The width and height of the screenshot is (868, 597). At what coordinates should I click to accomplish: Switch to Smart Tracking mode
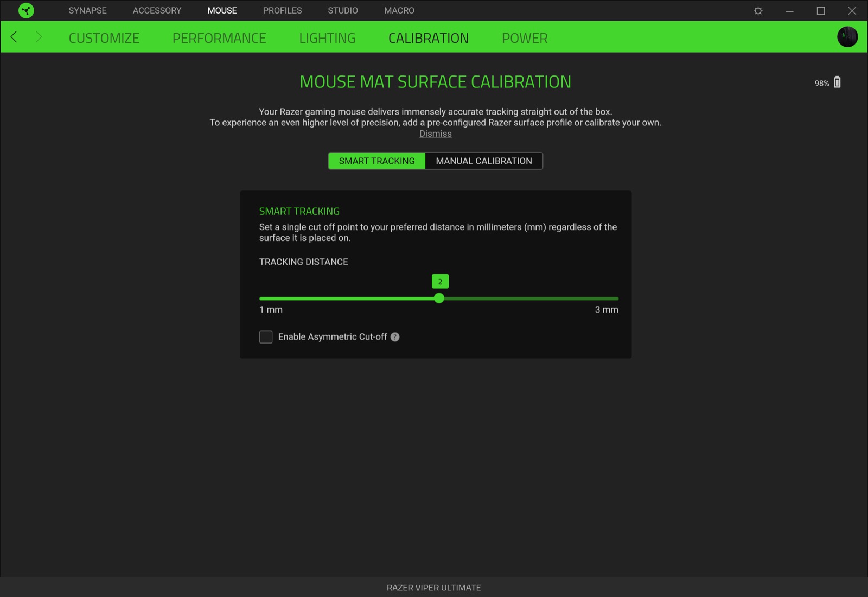coord(377,161)
